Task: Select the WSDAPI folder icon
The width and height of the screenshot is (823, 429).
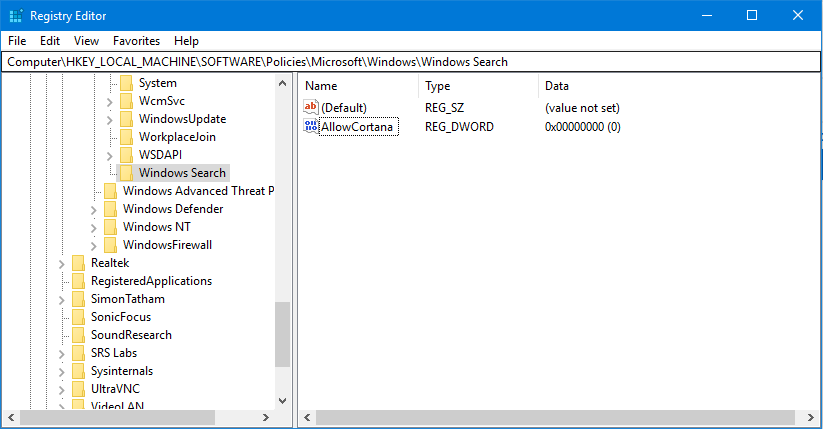Action: 126,155
